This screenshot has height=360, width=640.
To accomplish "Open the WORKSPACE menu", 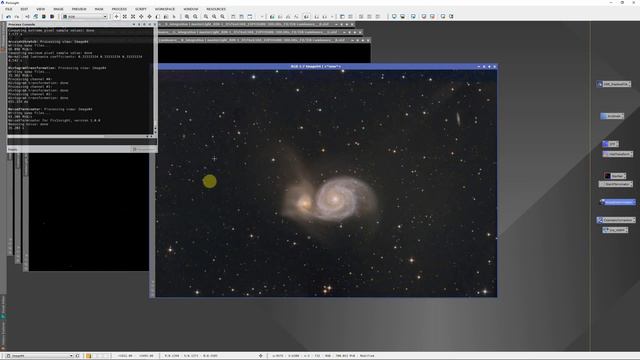I will pos(164,9).
